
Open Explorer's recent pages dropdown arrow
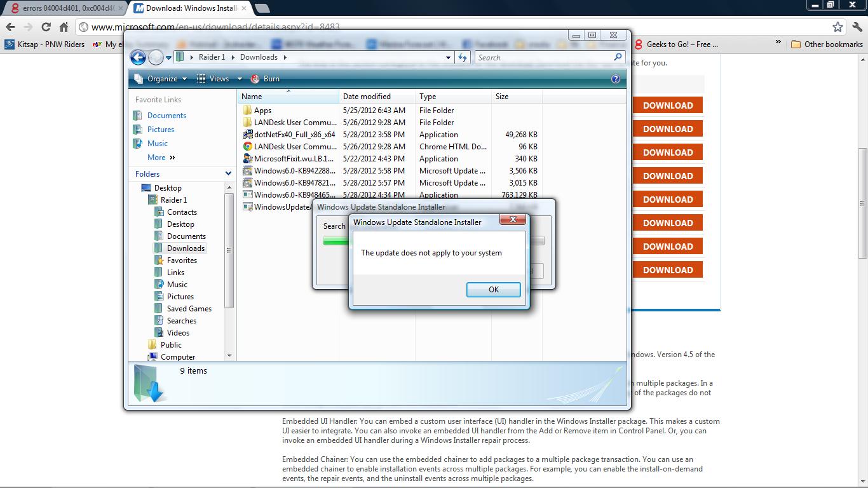coord(168,57)
